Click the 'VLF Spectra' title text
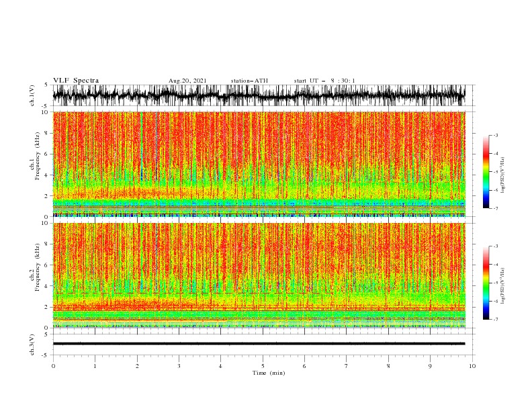The height and width of the screenshot is (411, 532). point(76,81)
